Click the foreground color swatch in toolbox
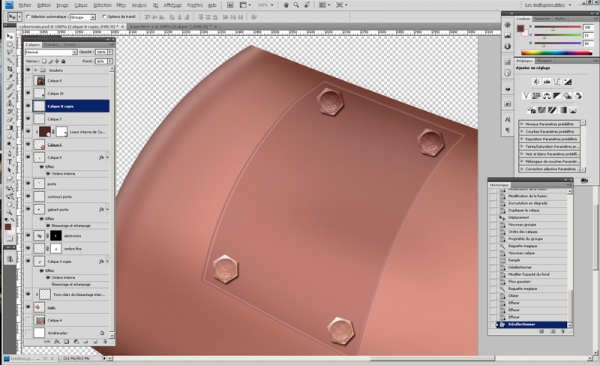 point(8,227)
